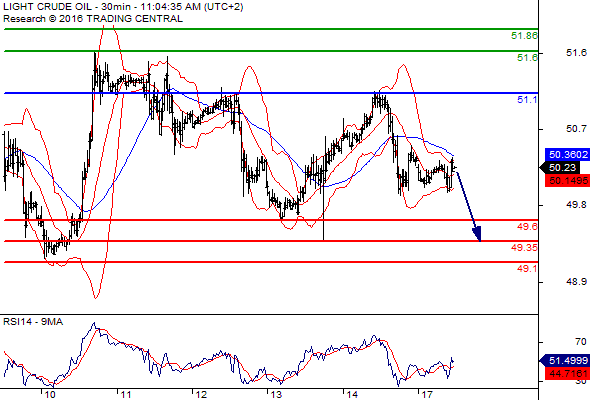Click the red 49.1 support label
The height and width of the screenshot is (400, 590).
(527, 269)
